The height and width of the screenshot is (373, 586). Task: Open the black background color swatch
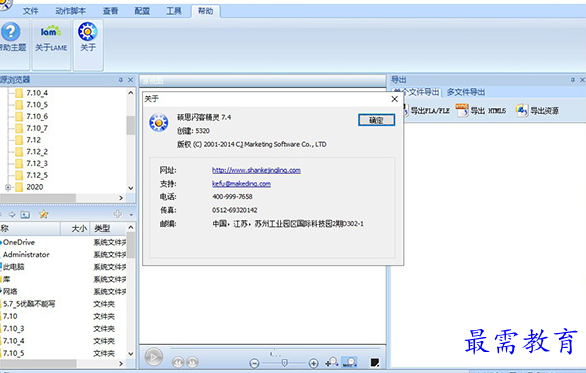375,362
